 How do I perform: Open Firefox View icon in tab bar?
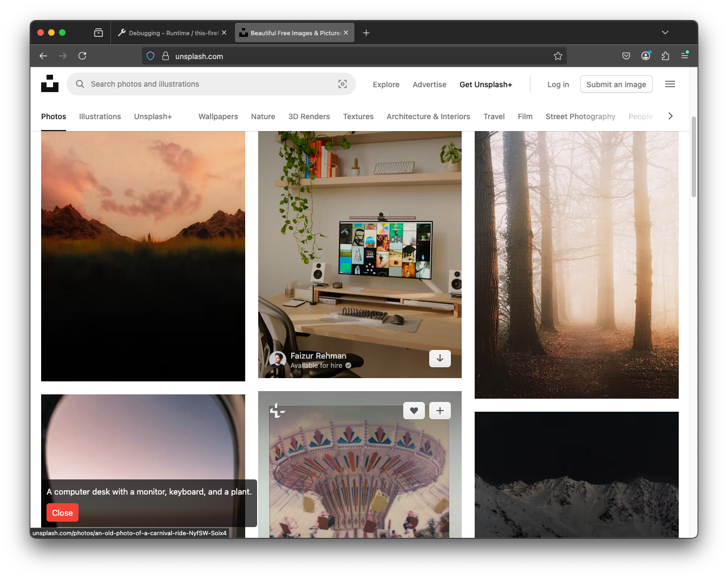point(99,33)
